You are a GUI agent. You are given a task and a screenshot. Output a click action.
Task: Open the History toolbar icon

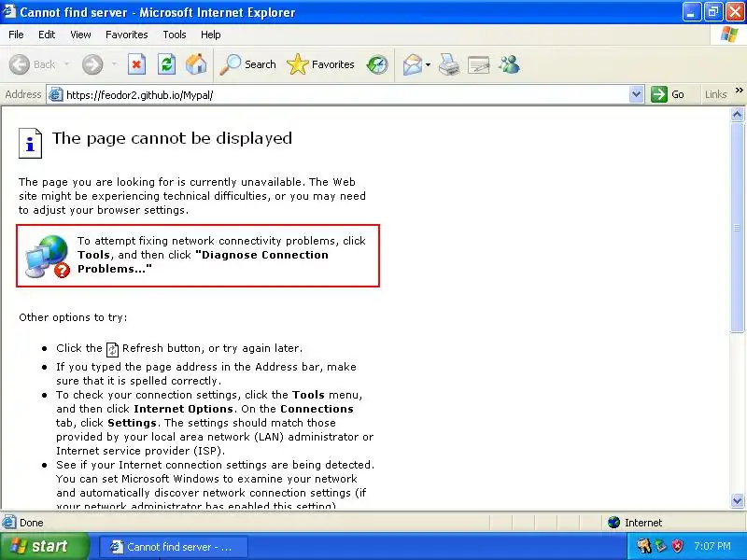377,64
